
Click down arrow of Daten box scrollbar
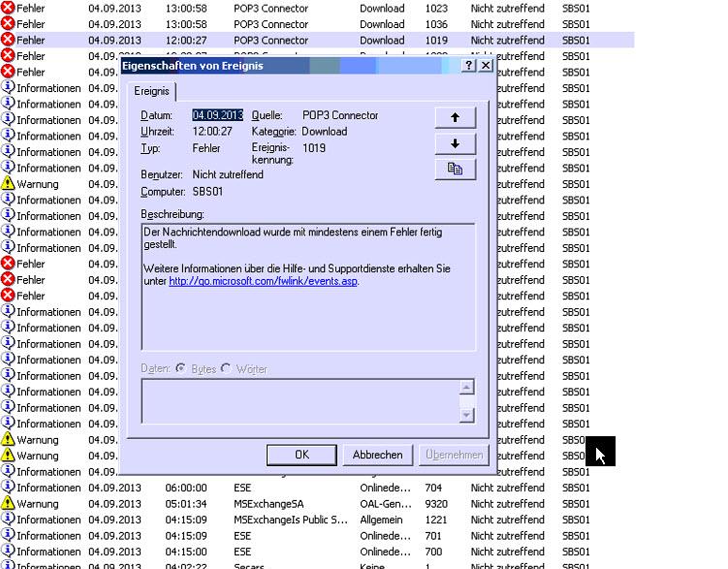click(x=466, y=415)
